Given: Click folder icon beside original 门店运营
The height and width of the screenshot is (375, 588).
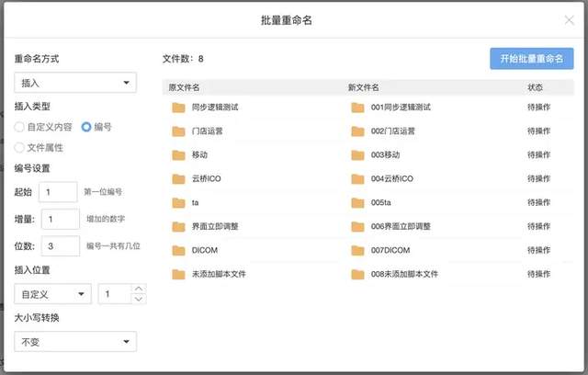Looking at the screenshot, I should pyautogui.click(x=178, y=131).
